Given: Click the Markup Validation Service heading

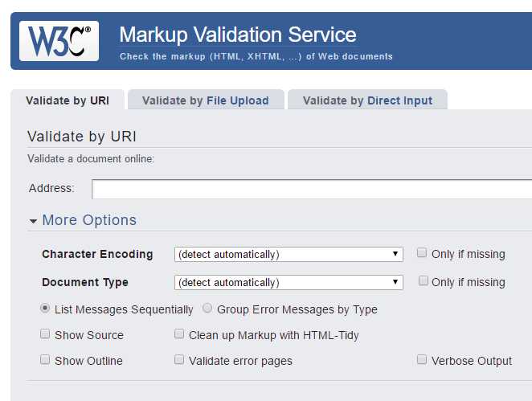Looking at the screenshot, I should 238,35.
